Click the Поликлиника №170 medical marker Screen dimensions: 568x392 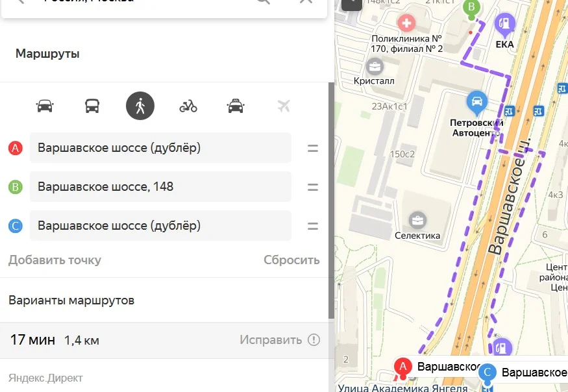406,23
